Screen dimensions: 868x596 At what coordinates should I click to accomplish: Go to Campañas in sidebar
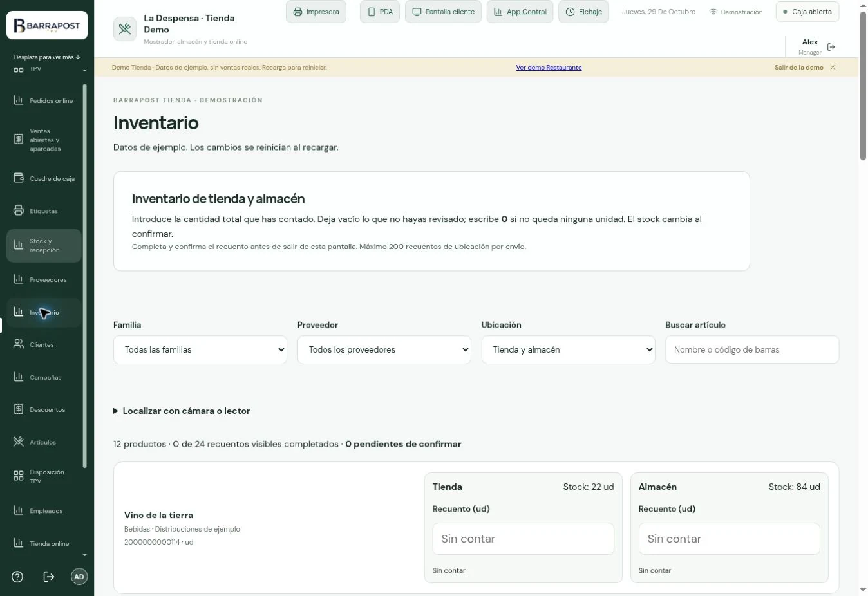click(44, 377)
